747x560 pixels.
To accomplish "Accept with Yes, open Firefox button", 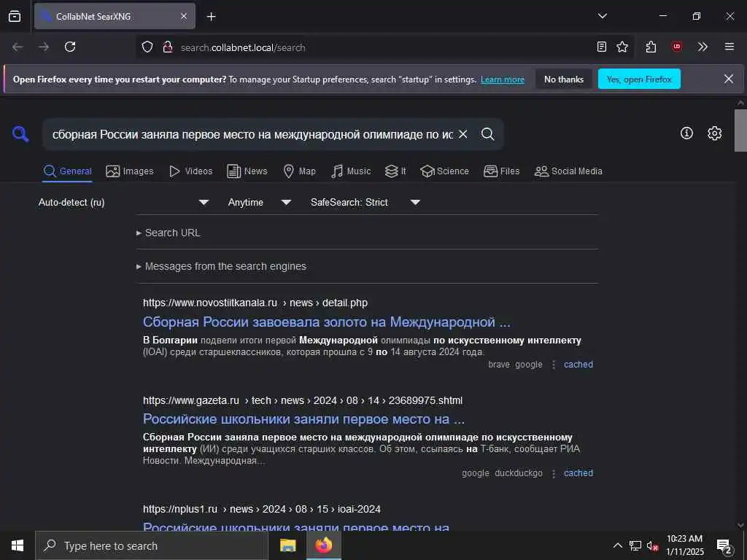I will 639,79.
